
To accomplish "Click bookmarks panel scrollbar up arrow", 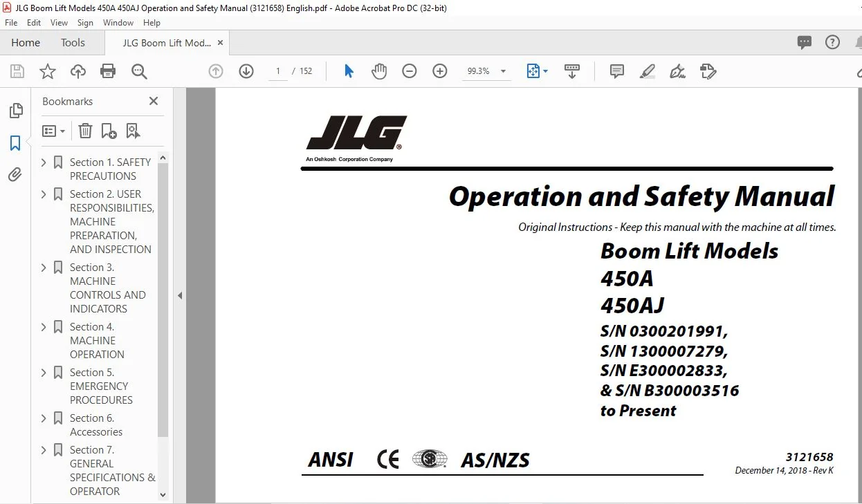I will (163, 158).
